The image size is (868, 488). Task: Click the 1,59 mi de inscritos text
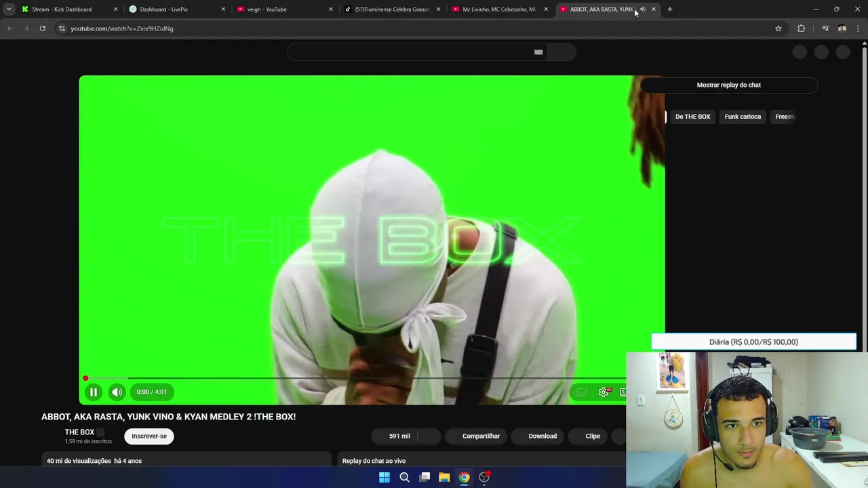(x=88, y=441)
